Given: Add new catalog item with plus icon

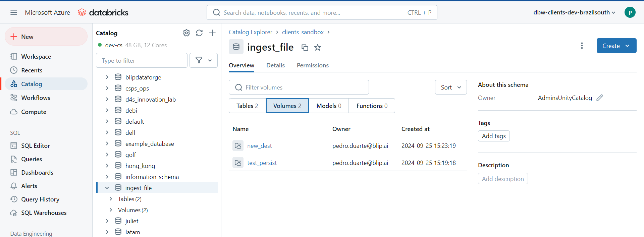Looking at the screenshot, I should pyautogui.click(x=212, y=33).
